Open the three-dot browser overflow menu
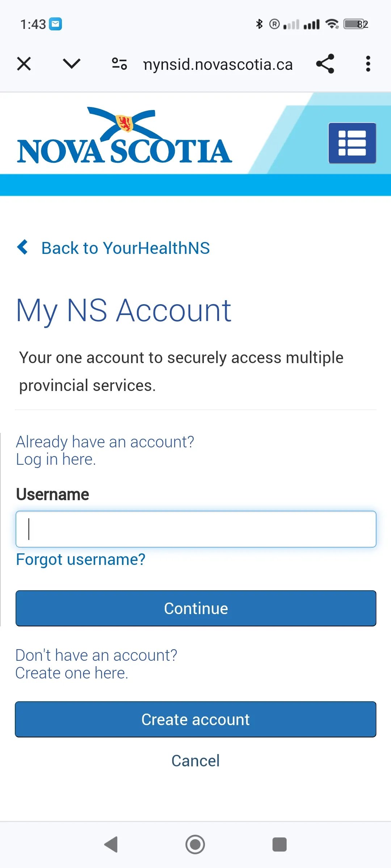Image resolution: width=391 pixels, height=868 pixels. (368, 64)
